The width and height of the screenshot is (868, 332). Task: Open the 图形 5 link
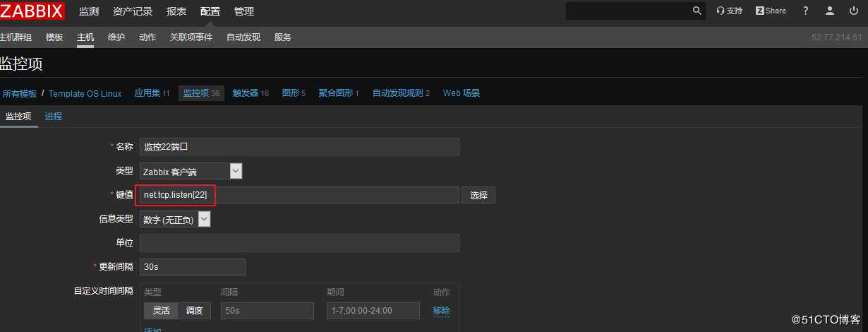[x=294, y=93]
